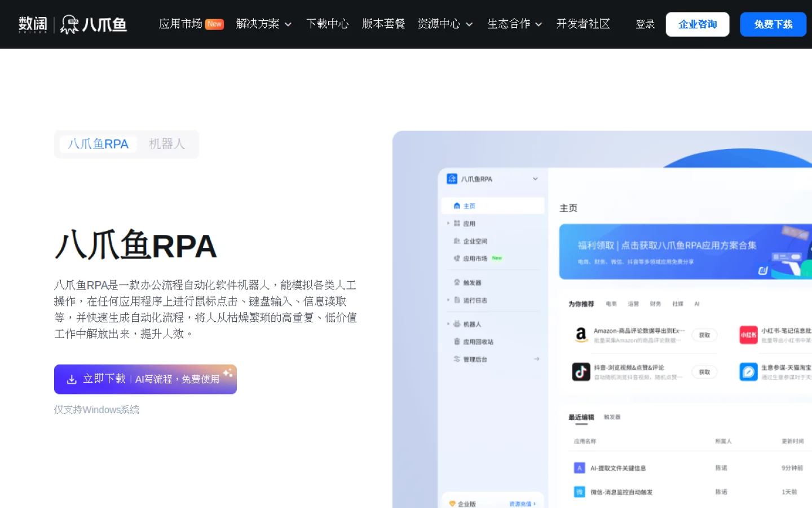Click the Amazon app icon

581,335
